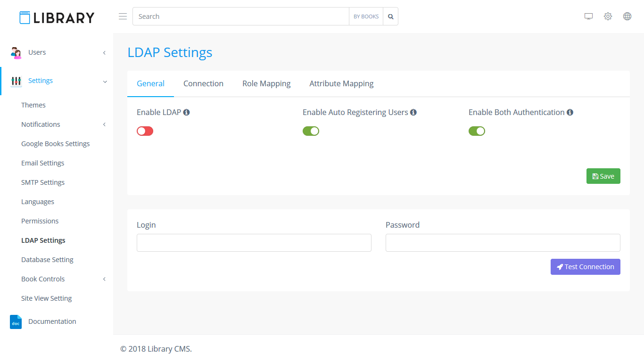Click the hamburger menu icon

[123, 16]
